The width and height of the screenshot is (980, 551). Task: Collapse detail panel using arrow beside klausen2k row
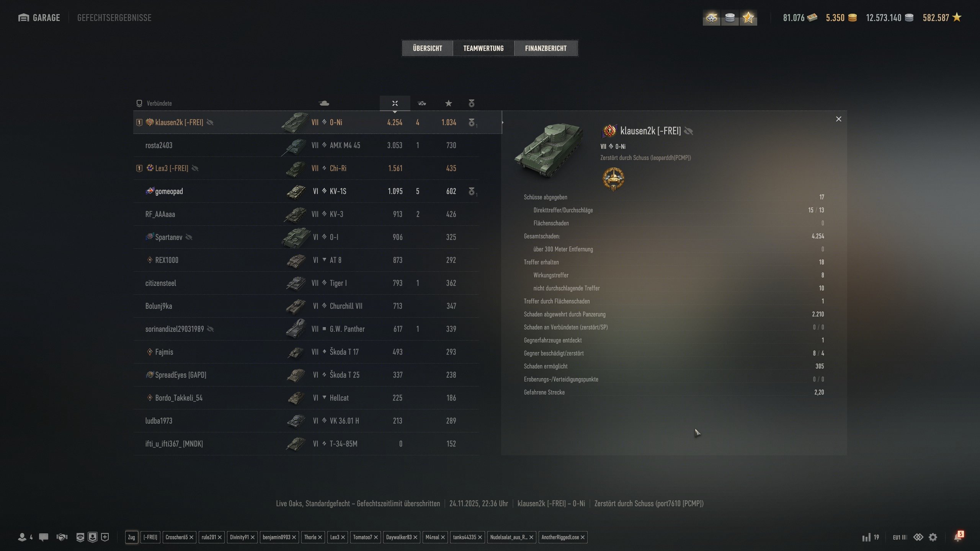[502, 122]
